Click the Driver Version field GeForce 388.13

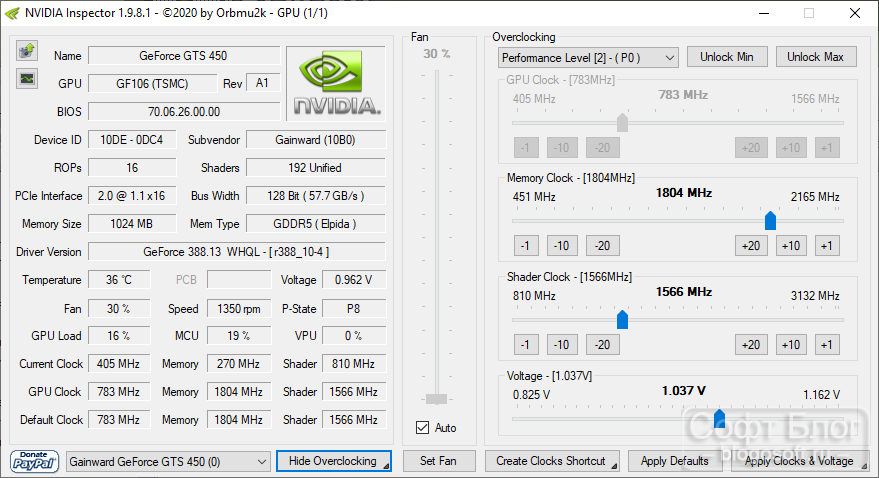pos(237,252)
